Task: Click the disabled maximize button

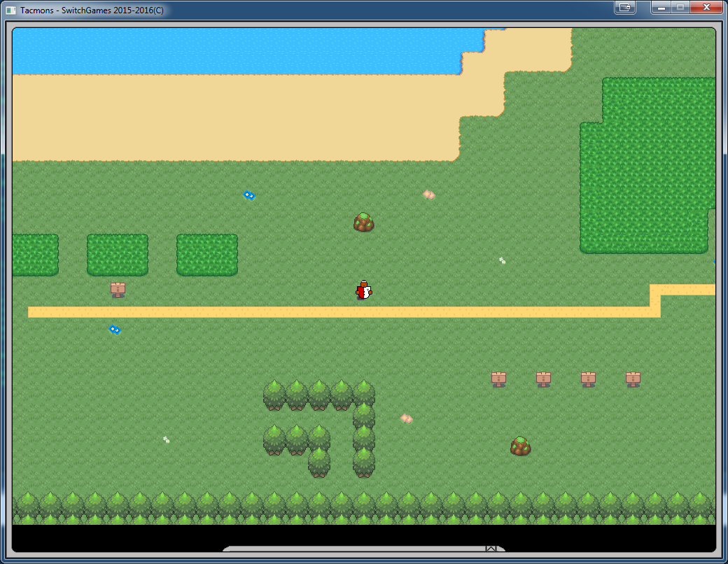Action: 680,7
